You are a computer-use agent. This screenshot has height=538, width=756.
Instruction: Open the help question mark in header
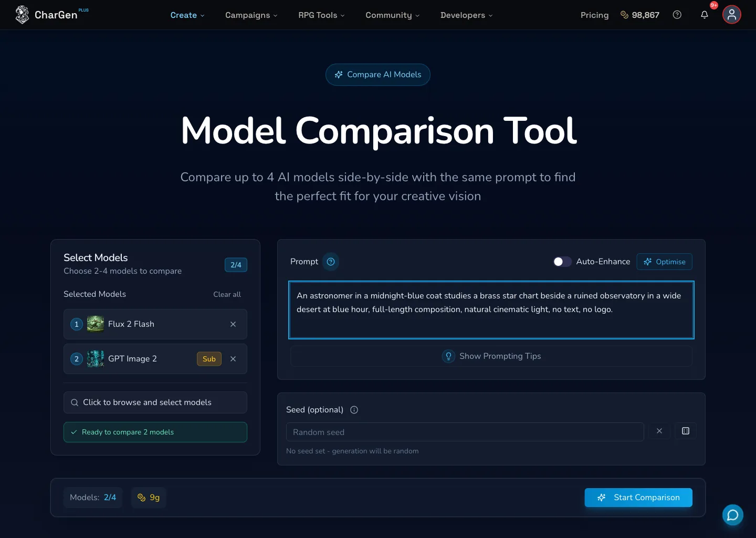677,15
